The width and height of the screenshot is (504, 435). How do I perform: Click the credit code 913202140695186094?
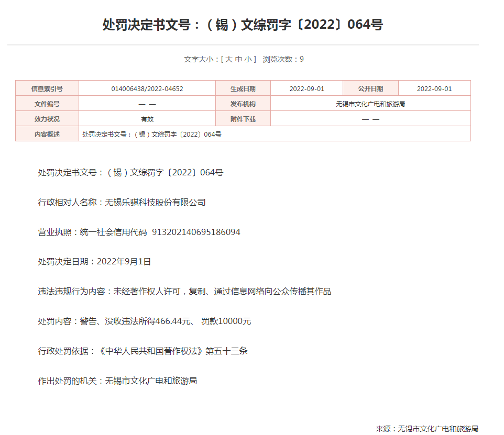196,232
